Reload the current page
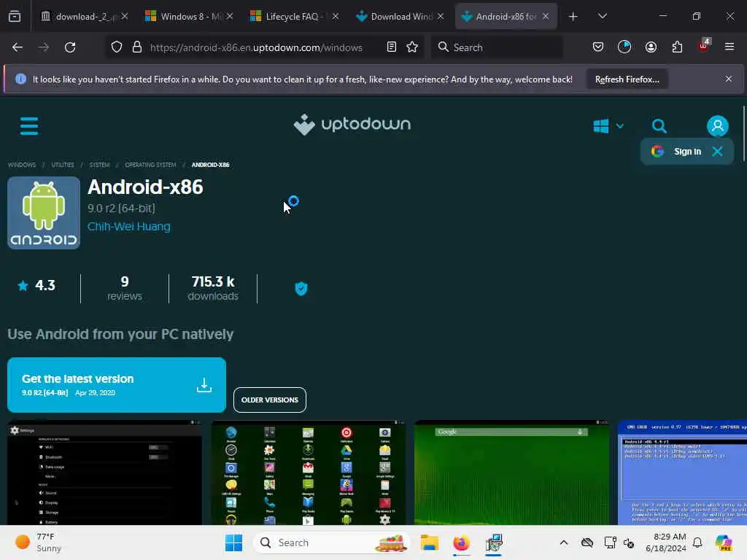747x560 pixels. [x=70, y=47]
